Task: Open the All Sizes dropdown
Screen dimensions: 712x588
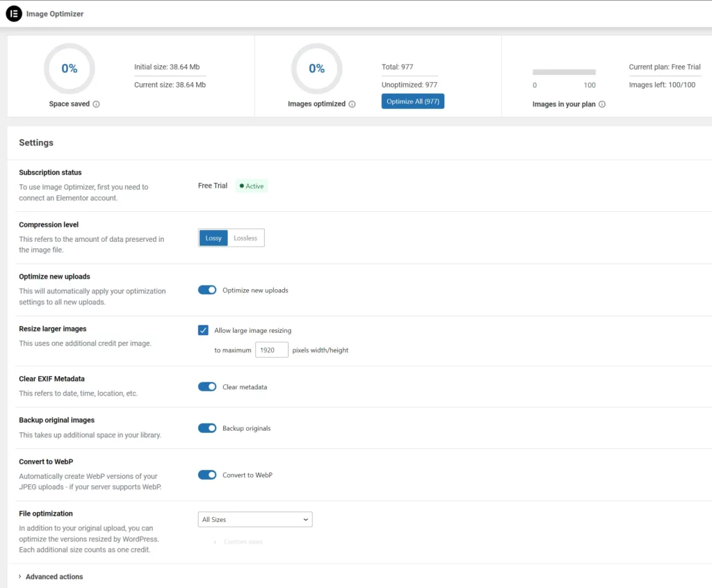Action: [254, 519]
